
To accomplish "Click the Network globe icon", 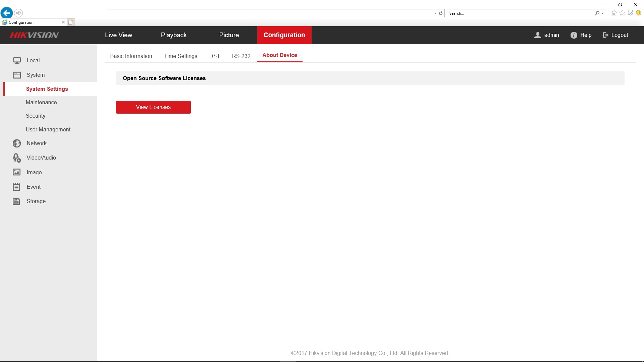I will 17,143.
